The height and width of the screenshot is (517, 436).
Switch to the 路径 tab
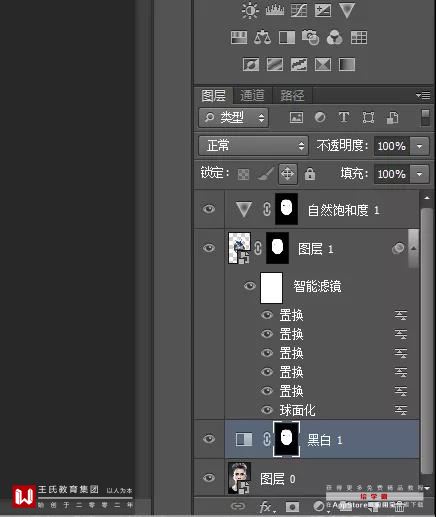click(x=292, y=96)
